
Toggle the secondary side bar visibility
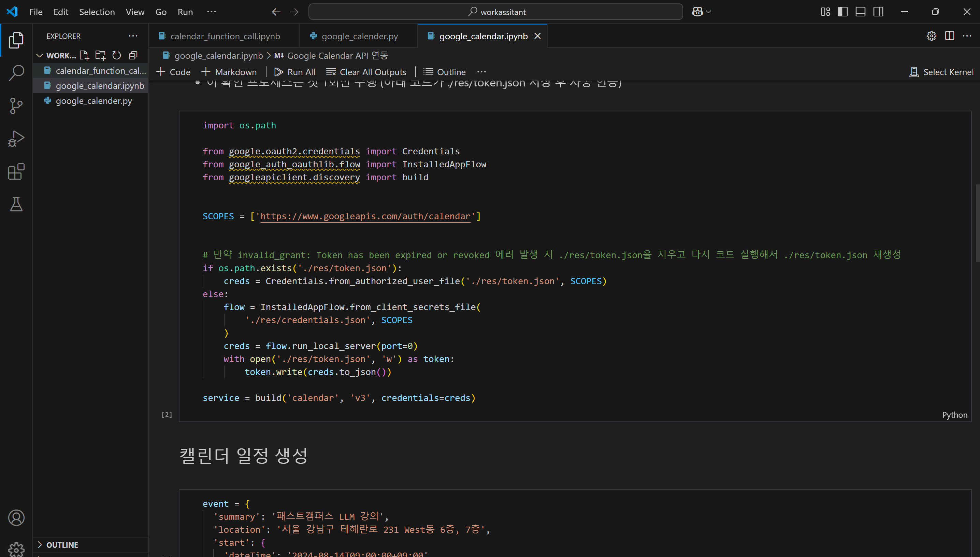[x=878, y=12]
